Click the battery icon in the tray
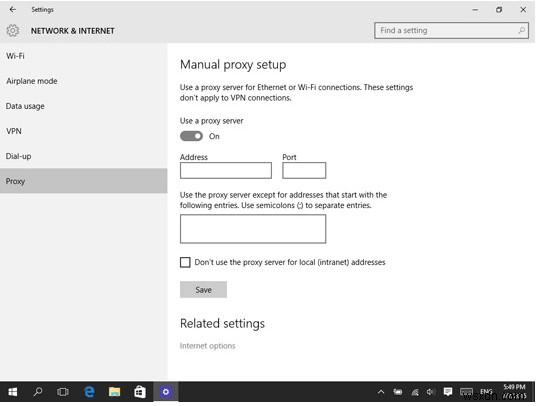The height and width of the screenshot is (406, 536). [x=398, y=392]
